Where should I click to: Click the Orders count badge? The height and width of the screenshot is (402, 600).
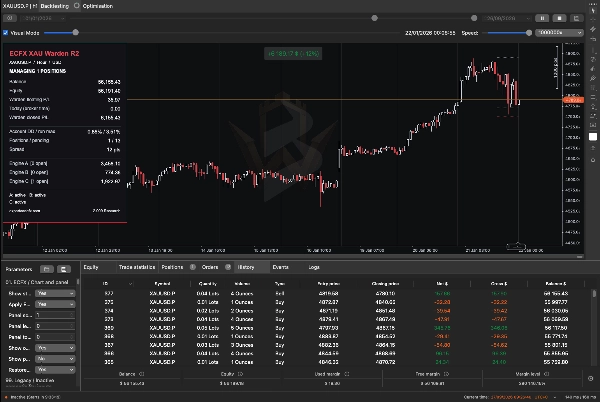[x=228, y=267]
